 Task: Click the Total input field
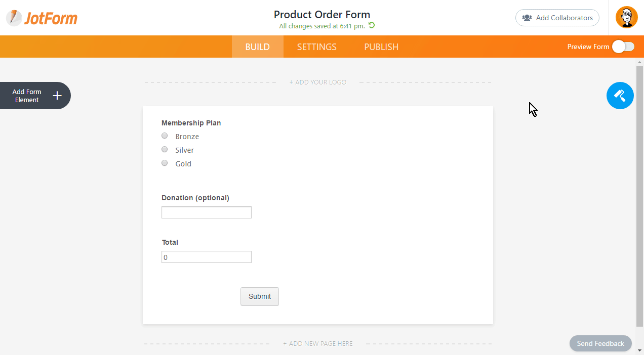(x=206, y=257)
